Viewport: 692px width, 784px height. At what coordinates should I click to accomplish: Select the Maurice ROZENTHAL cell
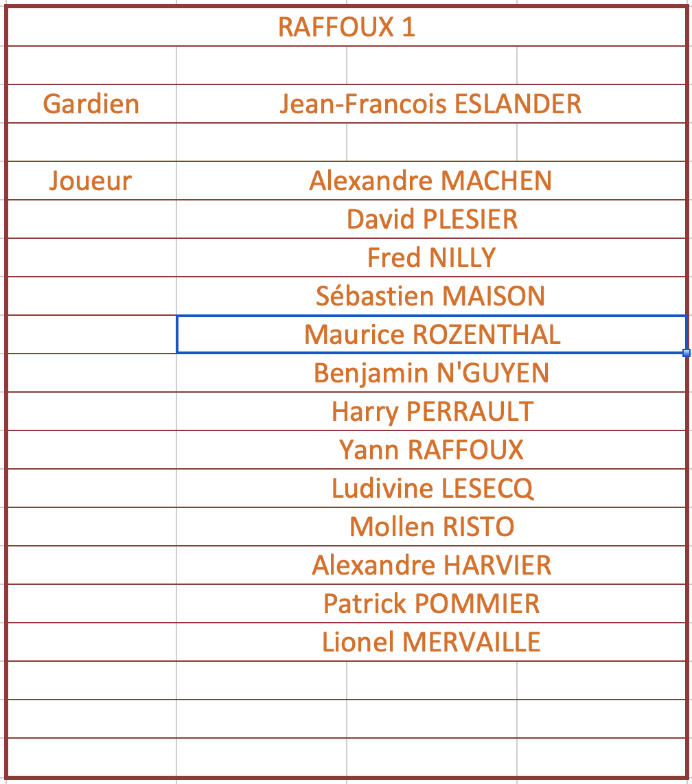[x=432, y=334]
